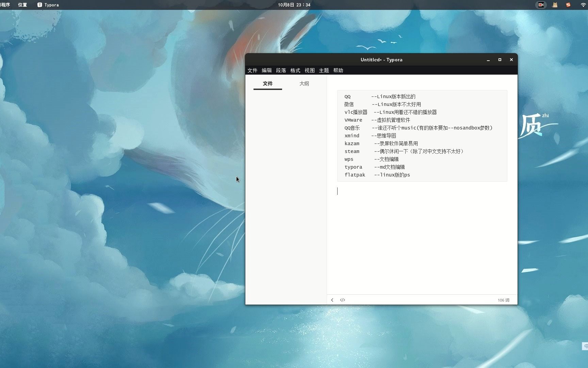This screenshot has width=588, height=368.
Task: Click the line 'vlc播放器 --Linux用着还不错的播放器'
Action: [390, 112]
